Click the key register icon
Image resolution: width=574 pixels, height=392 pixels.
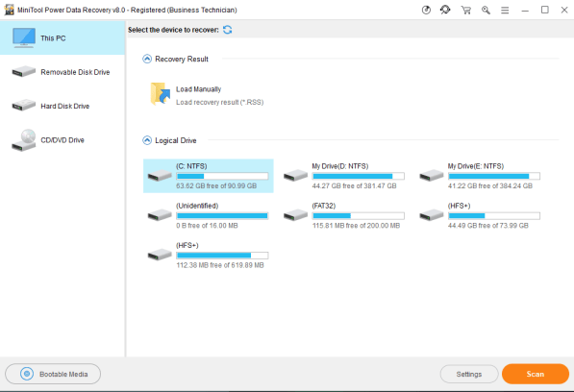point(486,10)
